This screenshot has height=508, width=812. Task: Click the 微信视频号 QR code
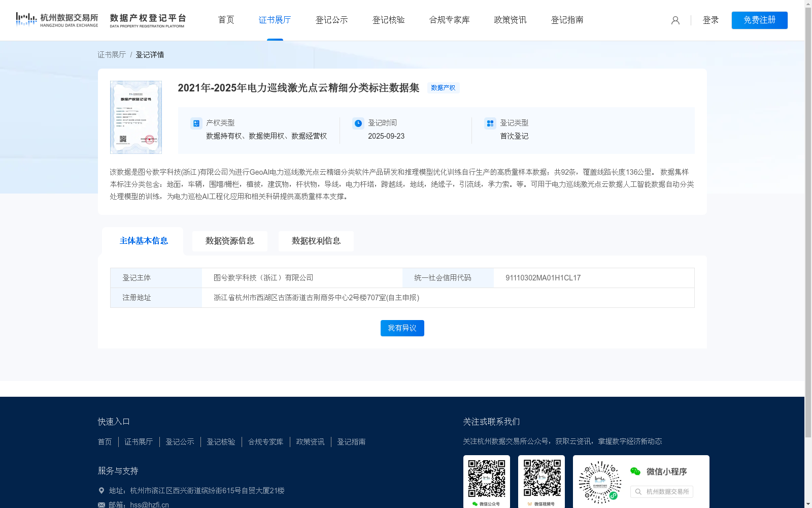pyautogui.click(x=542, y=479)
